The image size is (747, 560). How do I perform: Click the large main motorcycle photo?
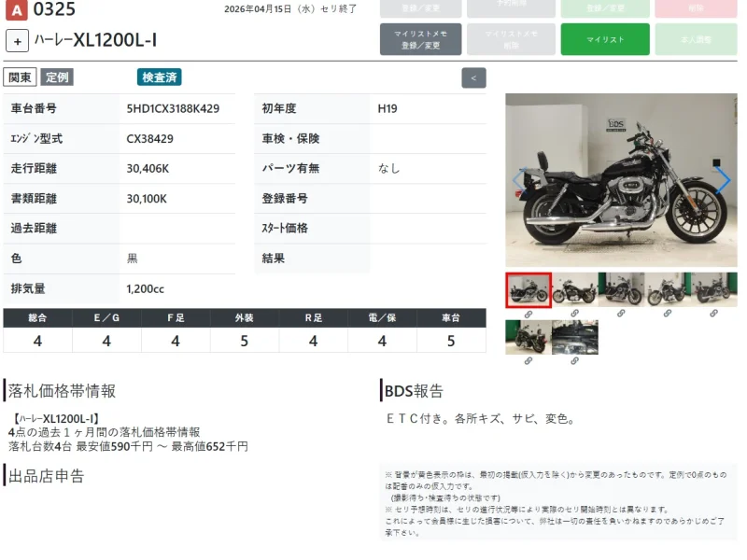[621, 180]
